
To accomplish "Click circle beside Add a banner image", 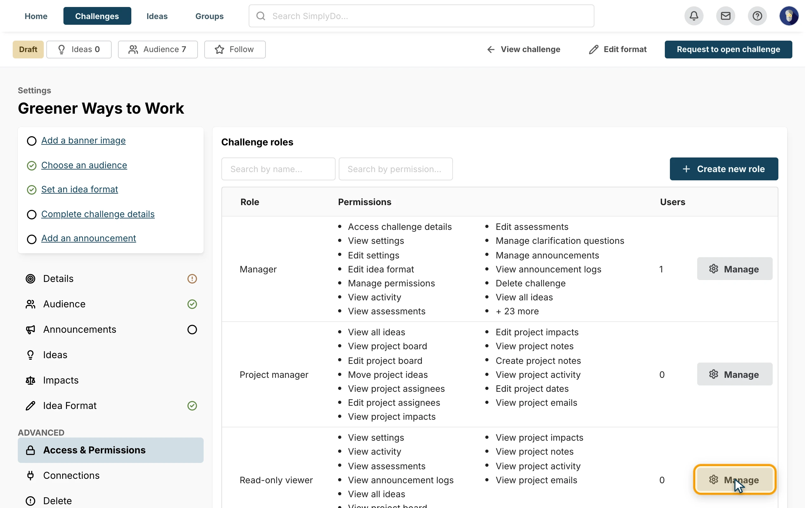I will 31,141.
